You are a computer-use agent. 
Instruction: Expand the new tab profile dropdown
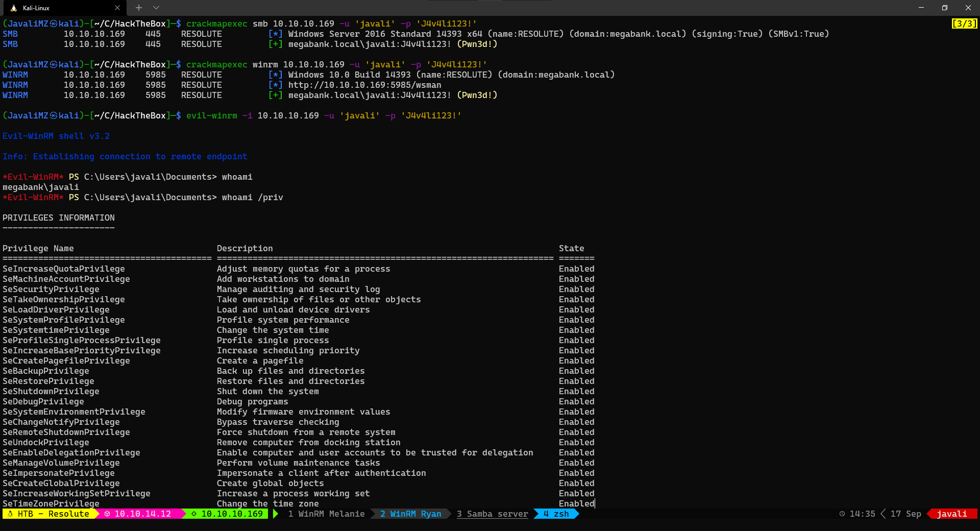pos(156,8)
